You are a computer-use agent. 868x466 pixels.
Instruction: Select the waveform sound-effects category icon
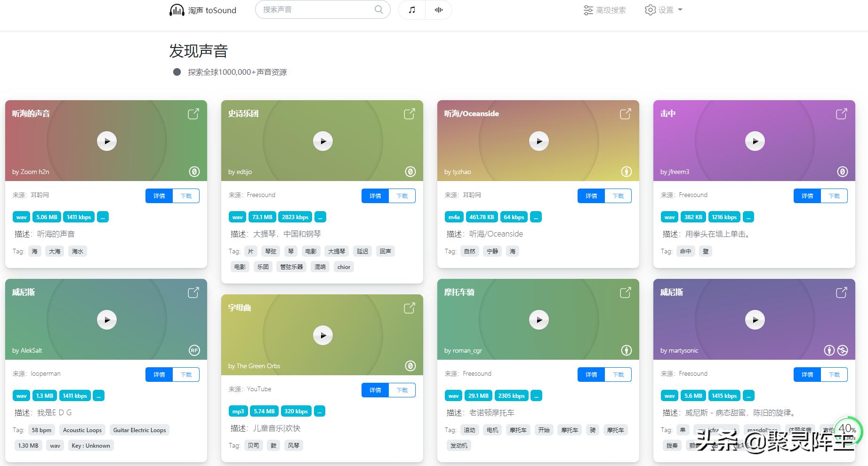pos(439,9)
